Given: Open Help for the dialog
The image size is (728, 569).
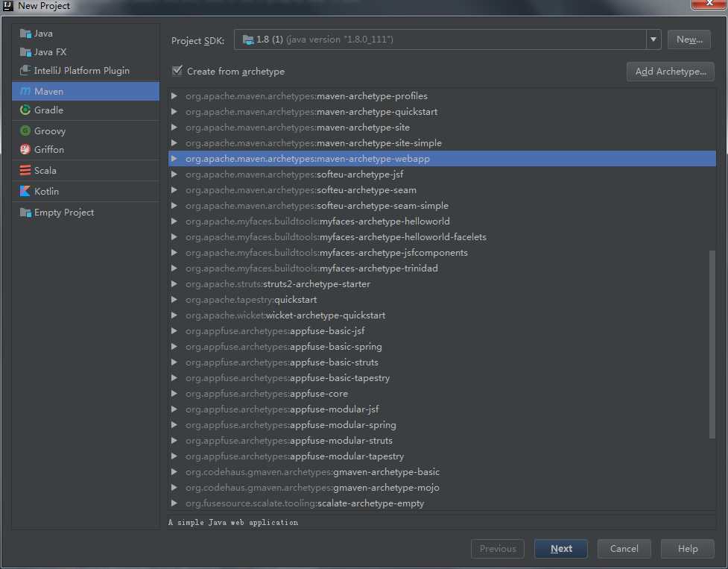Looking at the screenshot, I should (688, 549).
